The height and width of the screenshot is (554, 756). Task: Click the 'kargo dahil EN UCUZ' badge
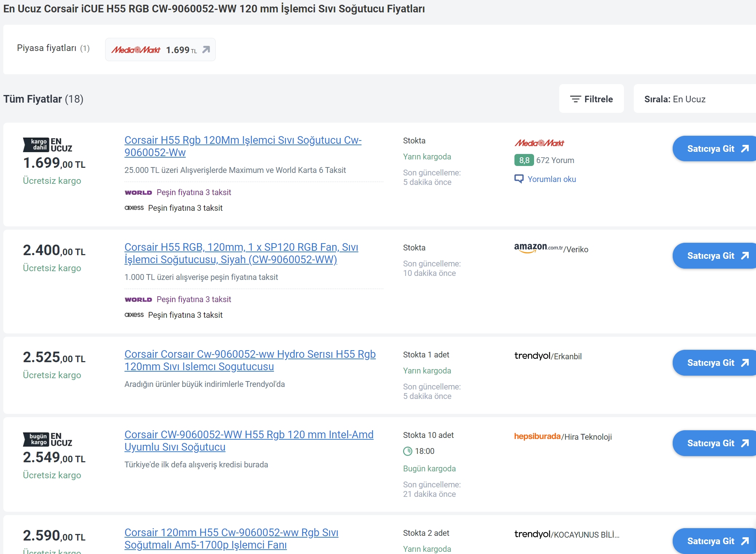48,145
